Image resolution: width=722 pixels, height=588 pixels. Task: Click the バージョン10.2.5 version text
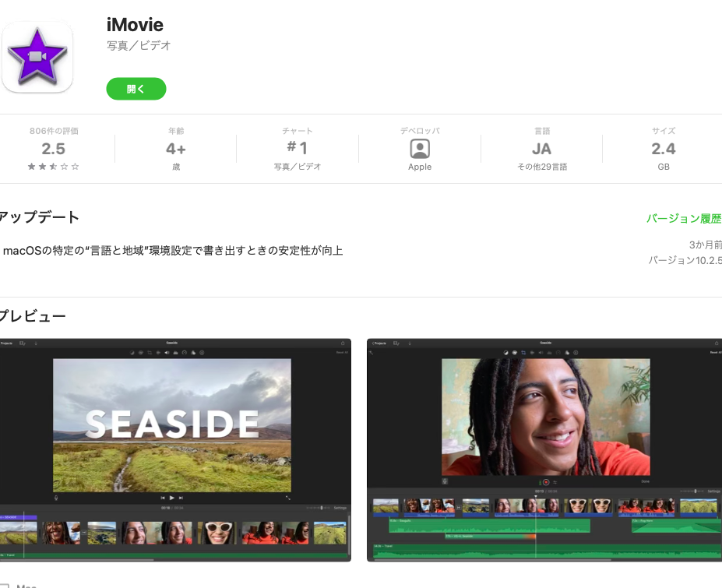(x=685, y=261)
